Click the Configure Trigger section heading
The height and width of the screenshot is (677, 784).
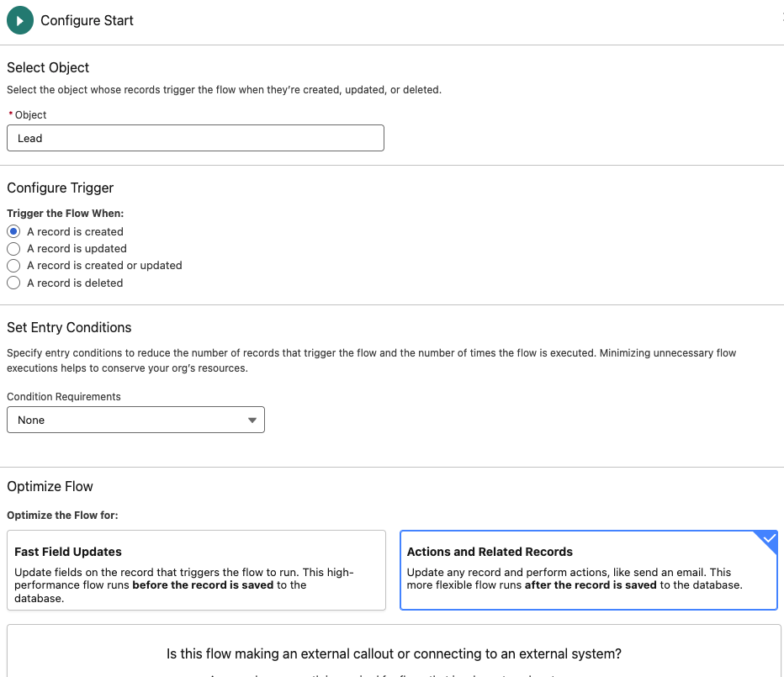61,188
